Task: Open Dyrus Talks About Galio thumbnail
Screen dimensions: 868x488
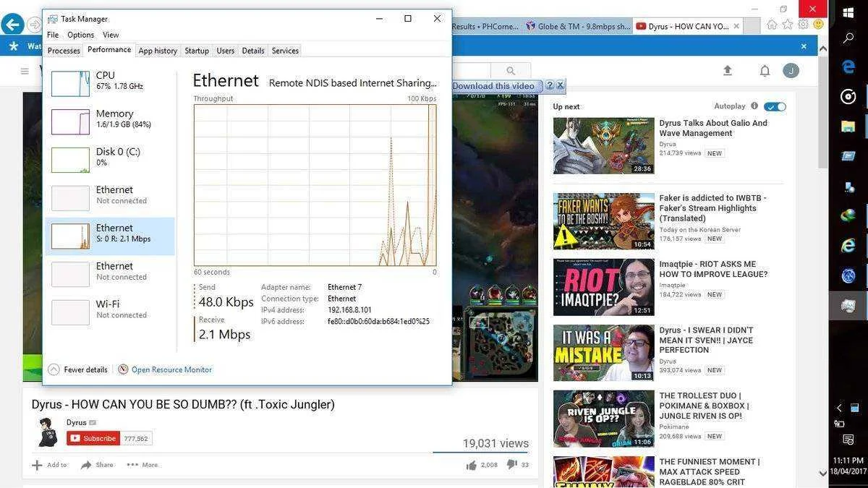Action: click(603, 145)
